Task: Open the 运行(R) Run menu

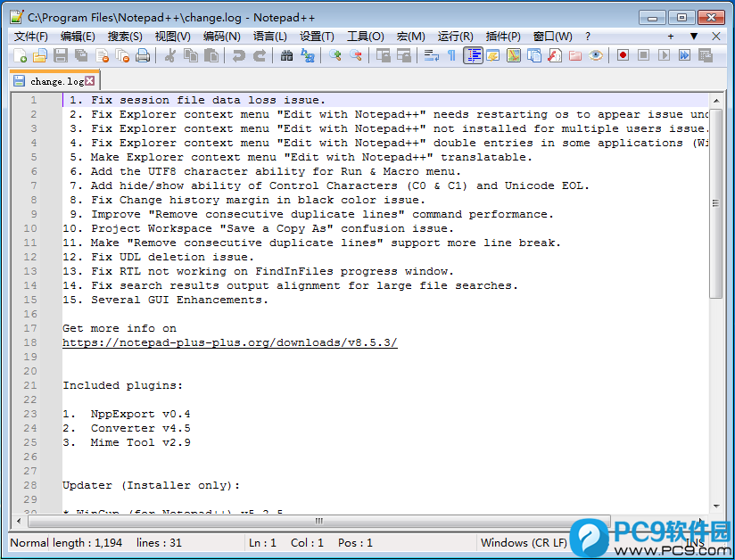Action: [x=455, y=36]
